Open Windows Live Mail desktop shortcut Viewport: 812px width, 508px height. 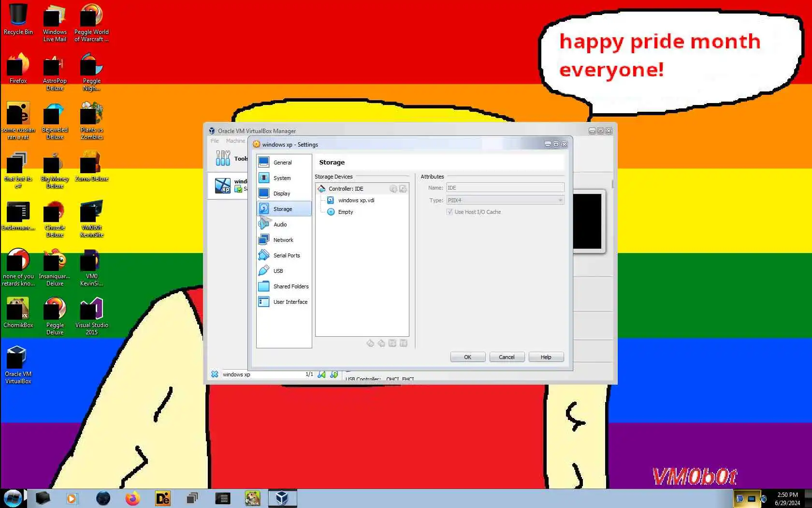click(55, 23)
